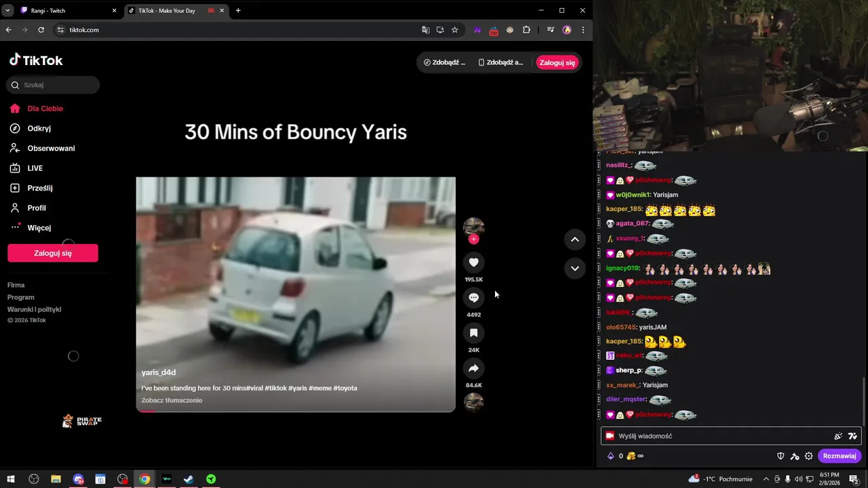Save video with bookmark icon

click(473, 333)
